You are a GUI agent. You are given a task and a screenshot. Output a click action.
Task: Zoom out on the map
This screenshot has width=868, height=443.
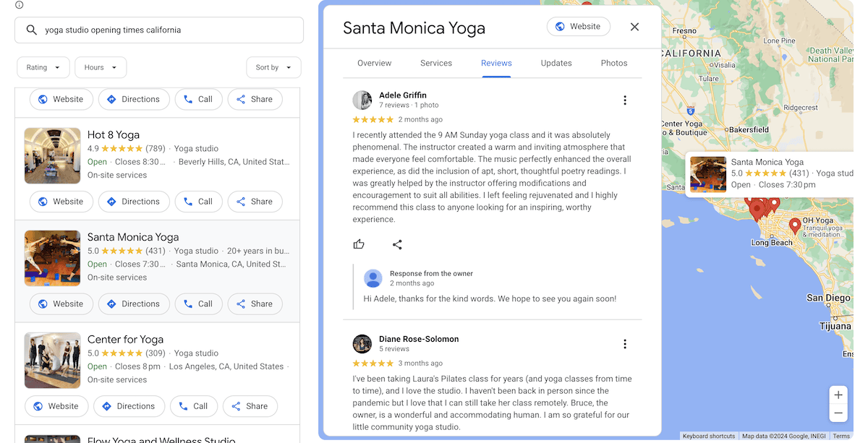click(838, 413)
